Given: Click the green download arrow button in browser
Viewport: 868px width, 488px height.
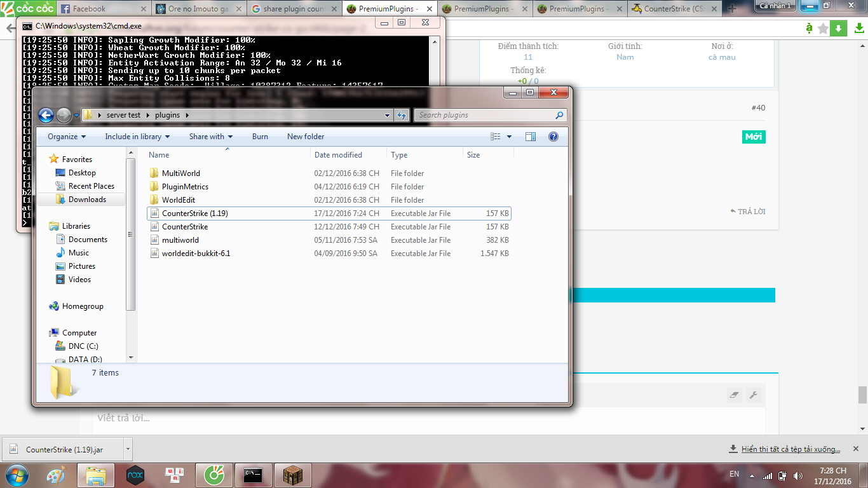Looking at the screenshot, I should 839,29.
